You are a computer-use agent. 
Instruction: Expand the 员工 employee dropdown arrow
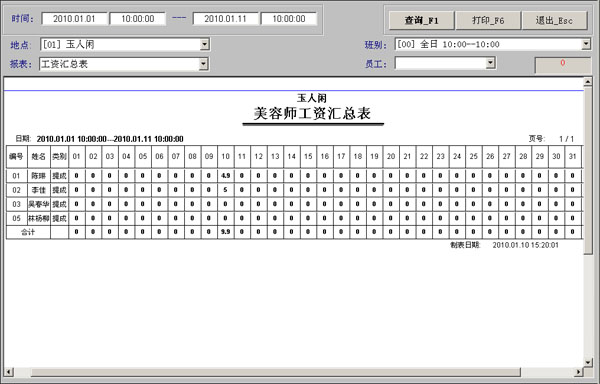[491, 63]
